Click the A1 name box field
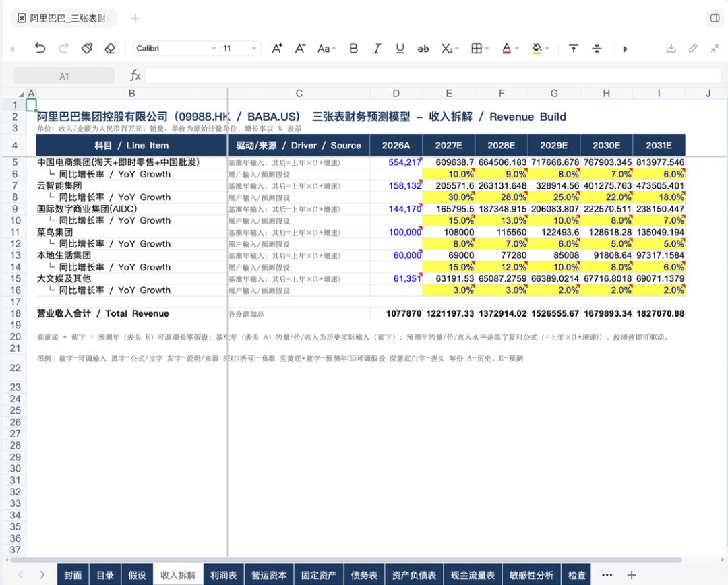Image resolution: width=728 pixels, height=585 pixels. 64,76
